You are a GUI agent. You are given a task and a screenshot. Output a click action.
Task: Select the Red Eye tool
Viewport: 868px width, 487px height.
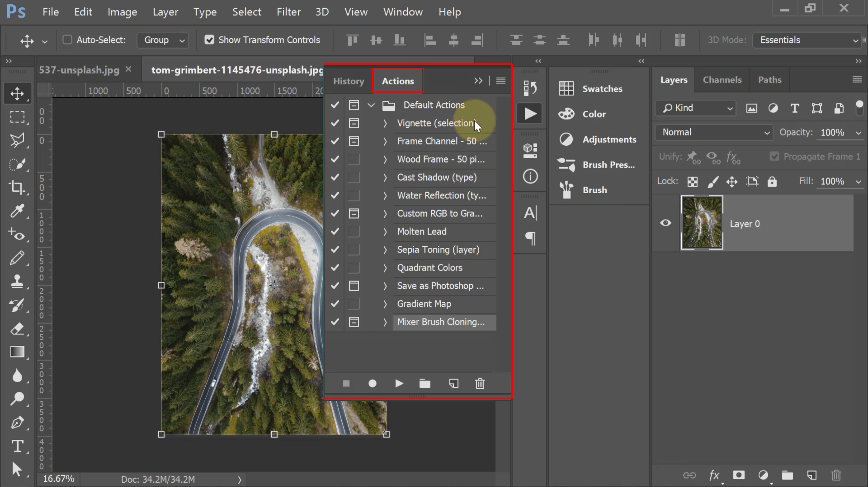(x=17, y=235)
